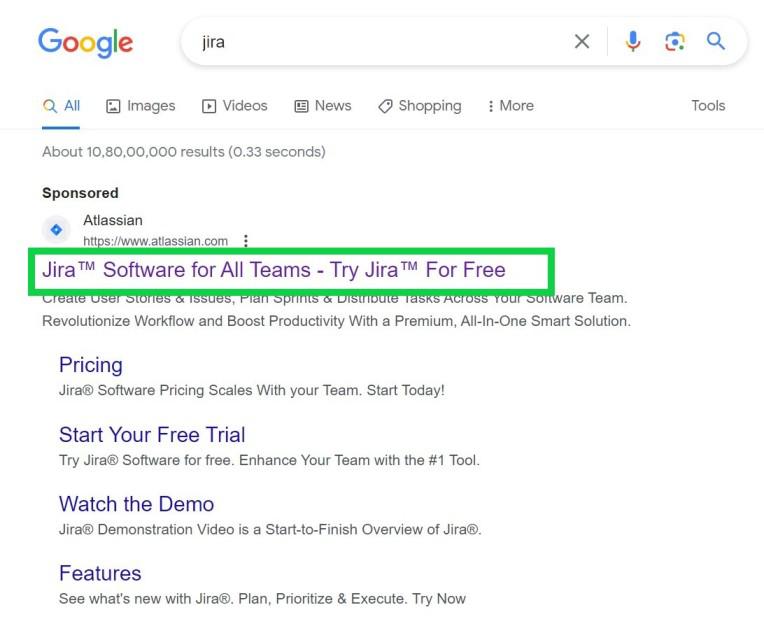Clear the search box with X

[582, 42]
